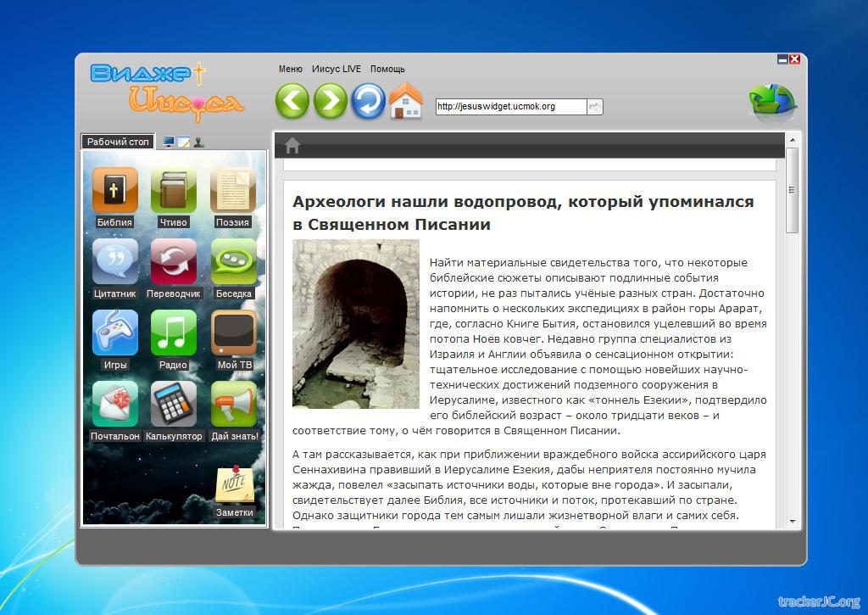Open the Заметки sticky note icon
The height and width of the screenshot is (615, 868).
pyautogui.click(x=234, y=484)
